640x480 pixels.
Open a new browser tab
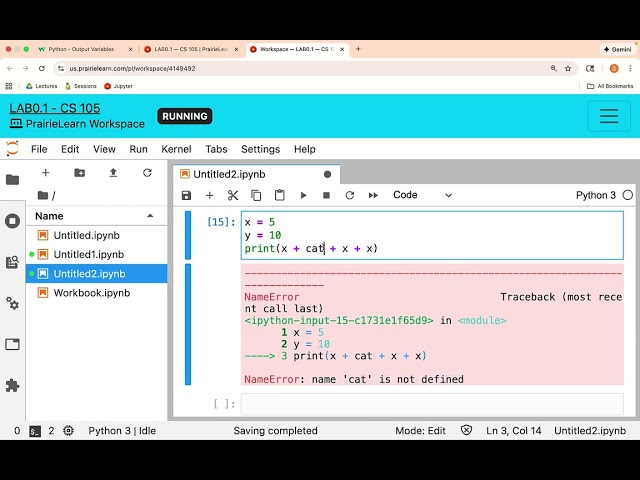(358, 49)
